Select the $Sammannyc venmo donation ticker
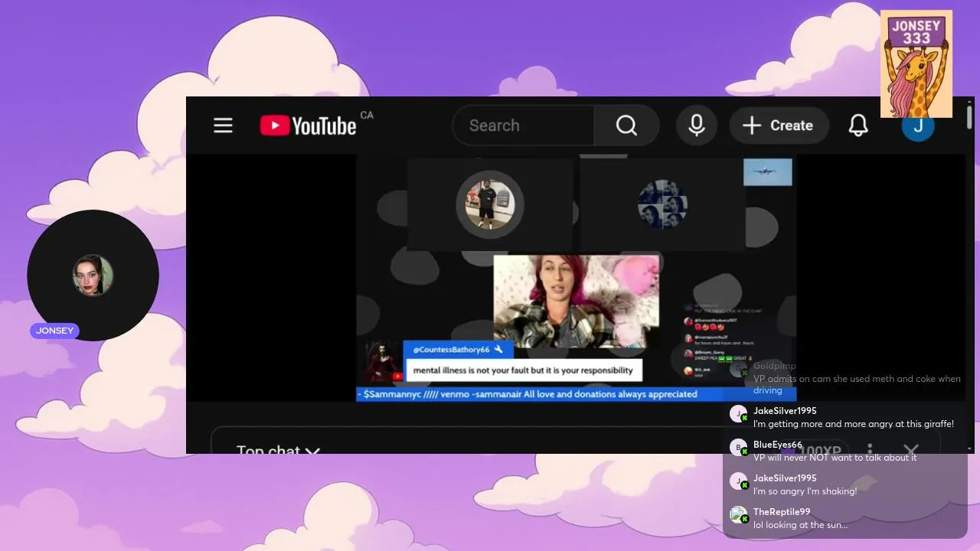Image resolution: width=980 pixels, height=551 pixels. (x=576, y=394)
